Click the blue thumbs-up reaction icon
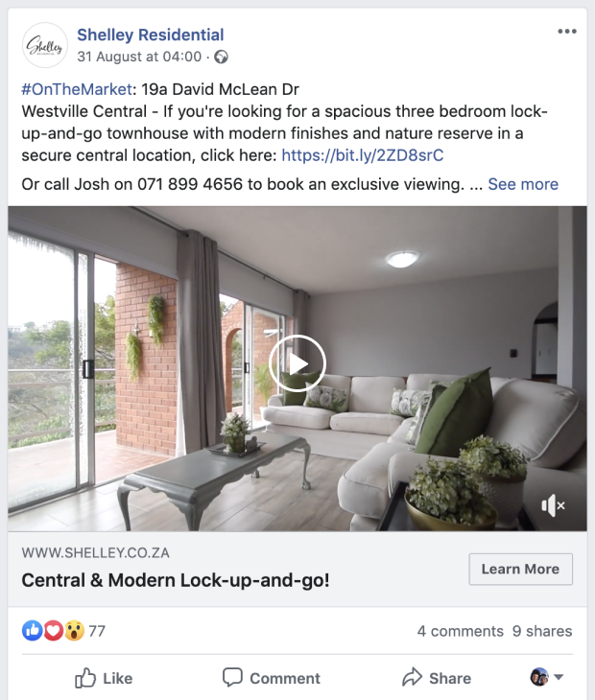This screenshot has height=700, width=595. (33, 631)
